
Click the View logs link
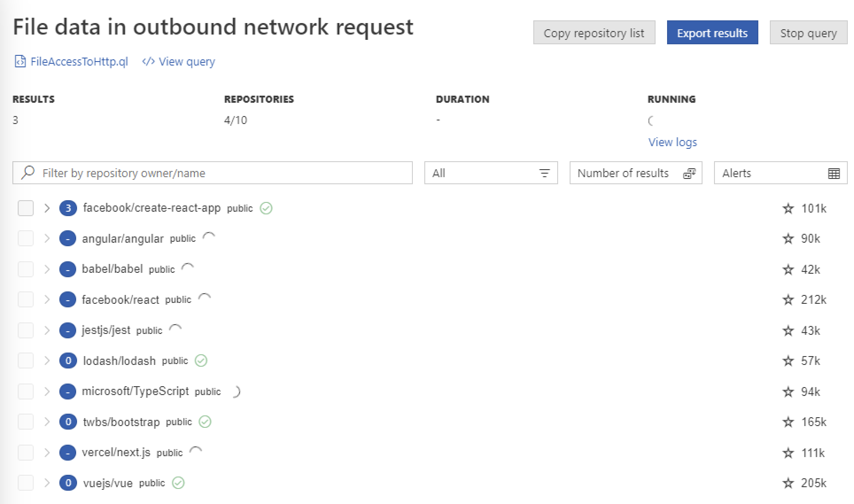coord(672,142)
